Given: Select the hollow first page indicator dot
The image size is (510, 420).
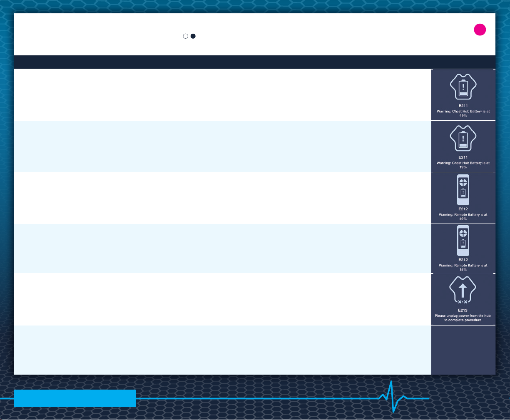Looking at the screenshot, I should [186, 36].
